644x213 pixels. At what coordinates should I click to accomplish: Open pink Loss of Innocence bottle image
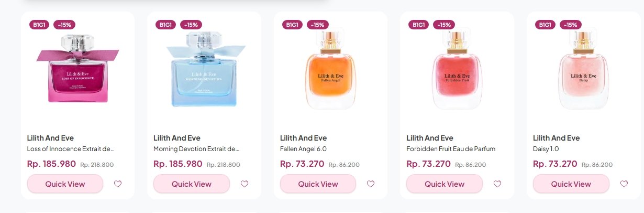click(x=77, y=69)
